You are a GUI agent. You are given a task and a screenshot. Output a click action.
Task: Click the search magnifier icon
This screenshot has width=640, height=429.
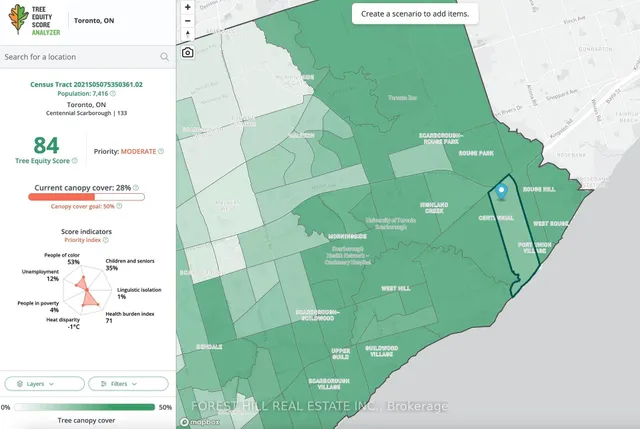click(164, 57)
